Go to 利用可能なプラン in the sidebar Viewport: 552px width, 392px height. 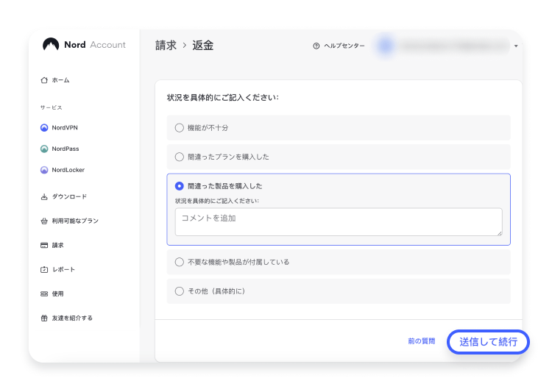[75, 221]
